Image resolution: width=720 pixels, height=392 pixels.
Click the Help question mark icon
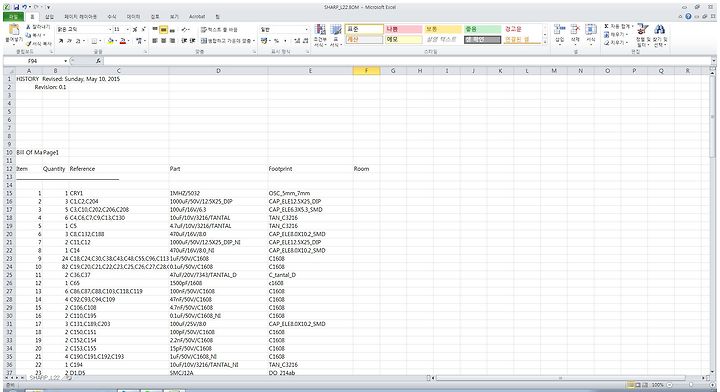pyautogui.click(x=688, y=17)
